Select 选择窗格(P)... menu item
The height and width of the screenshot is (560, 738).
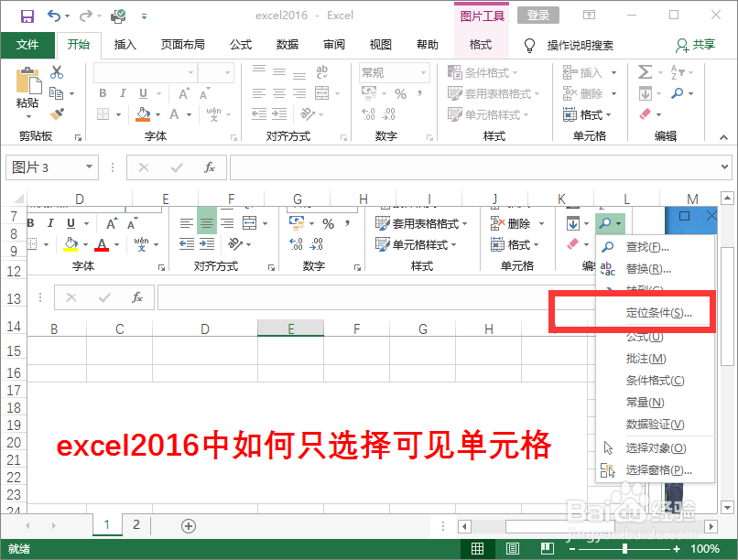pyautogui.click(x=656, y=470)
